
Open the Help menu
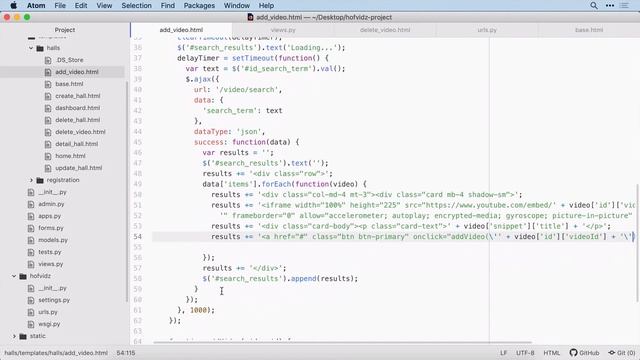pyautogui.click(x=266, y=5)
